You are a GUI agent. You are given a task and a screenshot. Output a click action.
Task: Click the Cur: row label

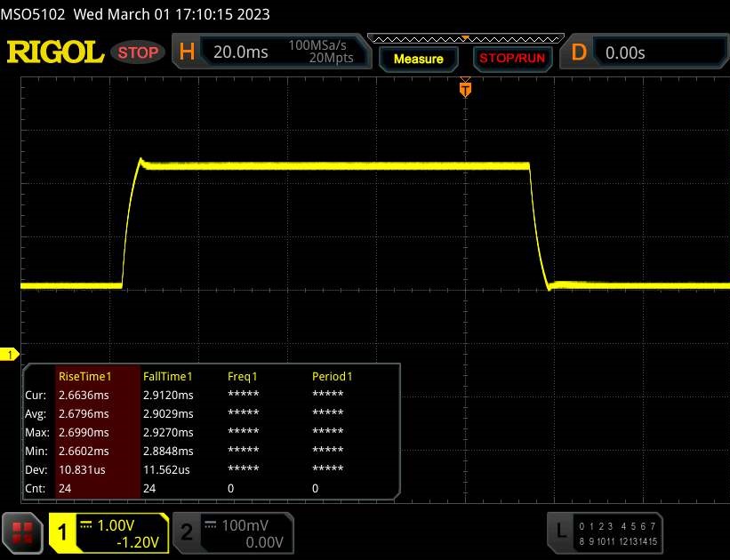pos(36,395)
